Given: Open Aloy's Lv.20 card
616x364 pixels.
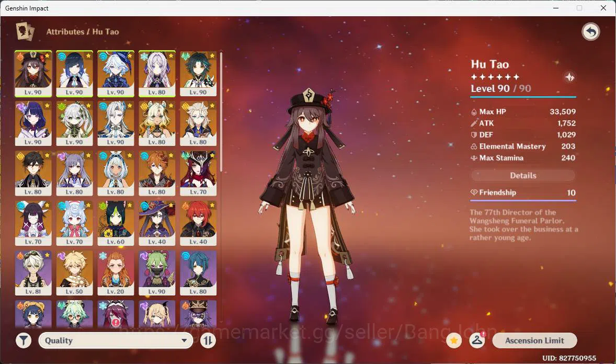Looking at the screenshot, I should pos(116,273).
